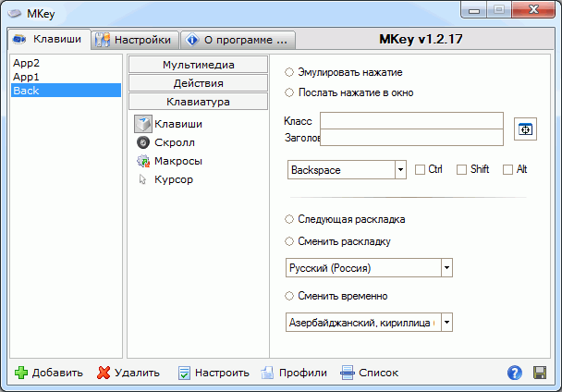Enable the Ctrl modifier checkbox
562x392 pixels.
point(420,169)
